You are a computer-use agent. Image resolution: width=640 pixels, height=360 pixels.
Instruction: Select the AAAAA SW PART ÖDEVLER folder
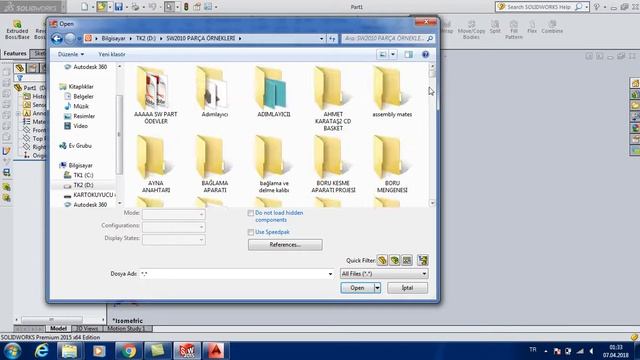click(x=156, y=95)
